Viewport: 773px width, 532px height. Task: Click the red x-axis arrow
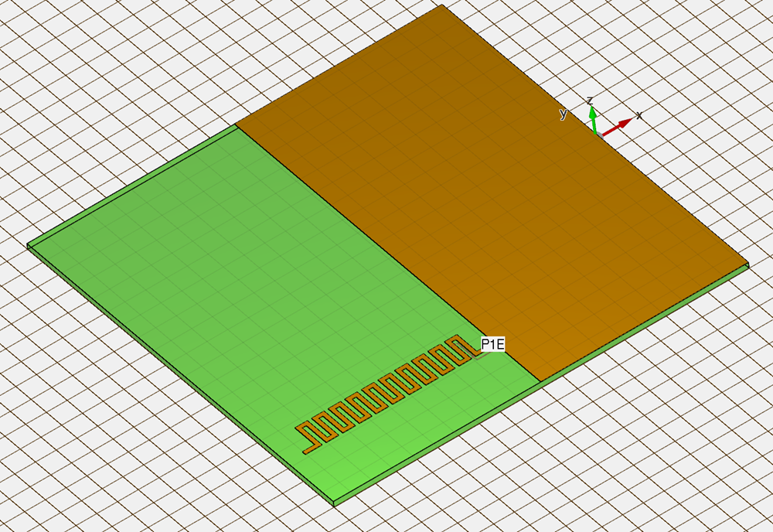pyautogui.click(x=617, y=128)
